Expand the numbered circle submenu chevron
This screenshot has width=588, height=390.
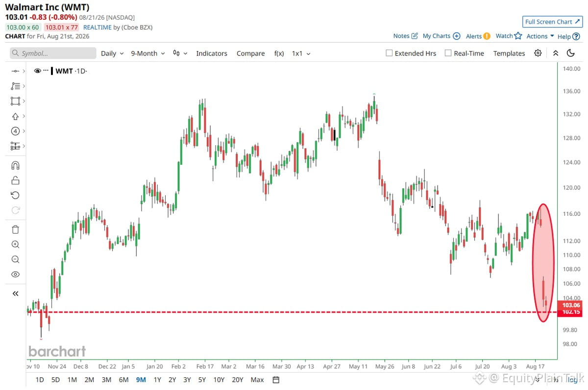[x=24, y=131]
